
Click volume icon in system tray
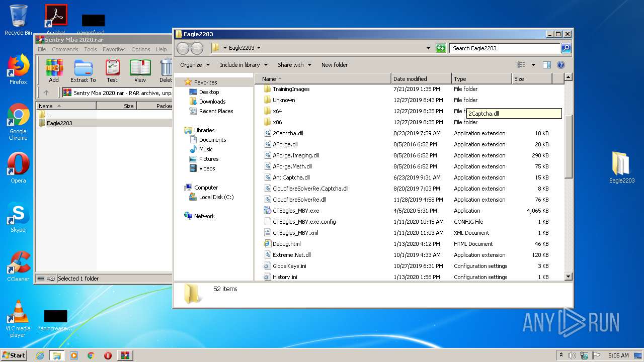coord(572,355)
